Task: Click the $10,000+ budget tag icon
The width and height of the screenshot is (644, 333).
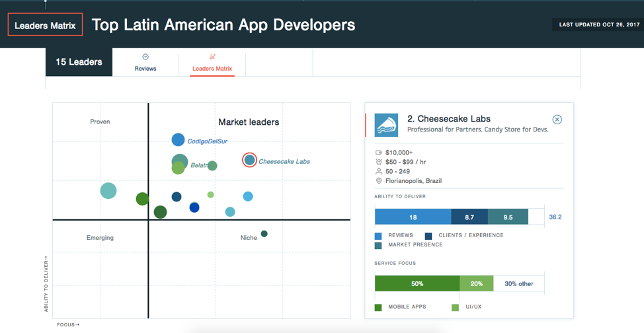Action: coord(379,153)
